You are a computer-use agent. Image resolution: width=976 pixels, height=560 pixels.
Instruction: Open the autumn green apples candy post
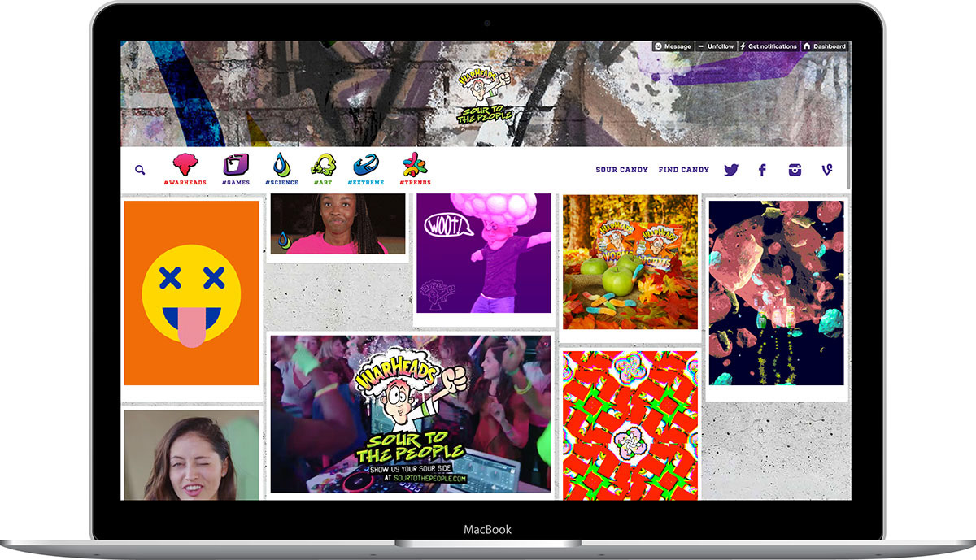[630, 262]
